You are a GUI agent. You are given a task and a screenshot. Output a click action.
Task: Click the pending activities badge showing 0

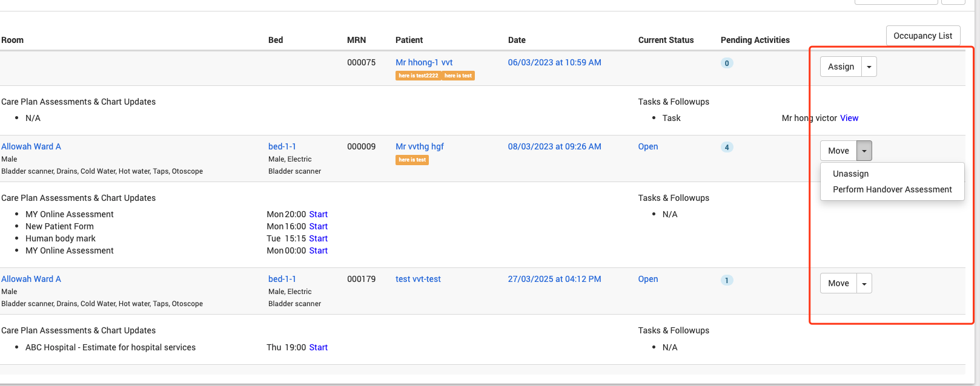(x=727, y=63)
